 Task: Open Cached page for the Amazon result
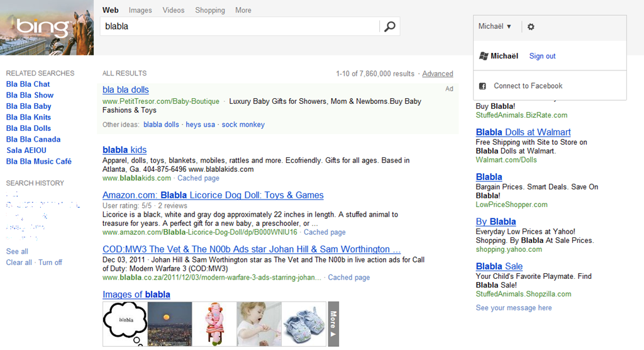click(325, 232)
